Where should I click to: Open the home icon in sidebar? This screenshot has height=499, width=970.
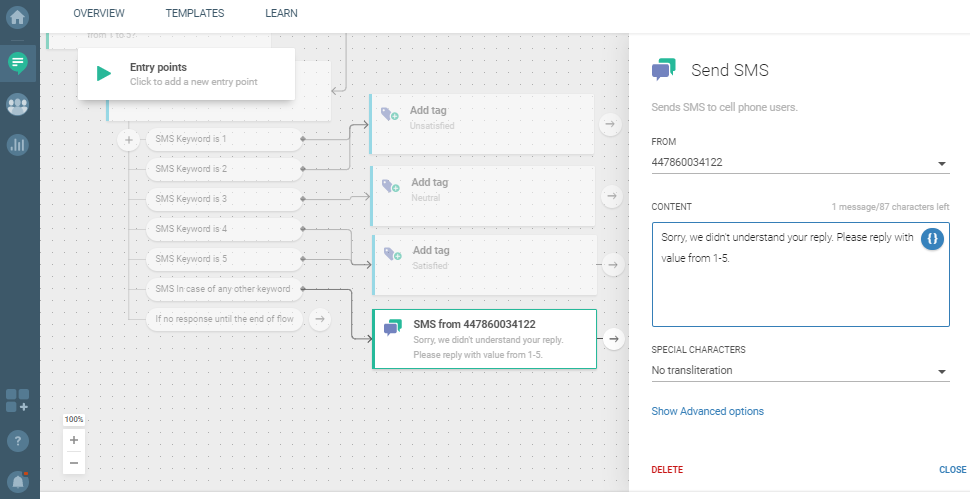[19, 17]
